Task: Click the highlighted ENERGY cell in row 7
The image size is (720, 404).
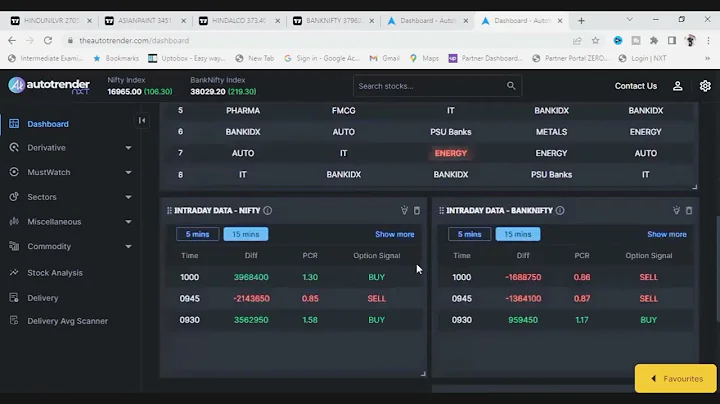Action: click(450, 153)
